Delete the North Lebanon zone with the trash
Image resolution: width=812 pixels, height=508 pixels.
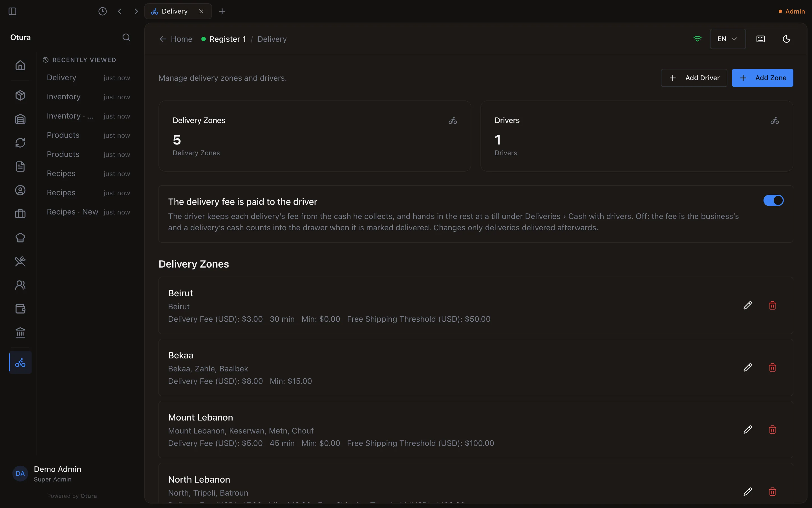pyautogui.click(x=773, y=492)
